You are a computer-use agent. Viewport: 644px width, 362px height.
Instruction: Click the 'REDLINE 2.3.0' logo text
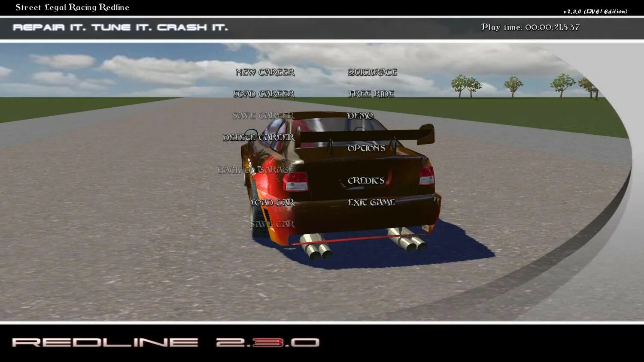coord(166,342)
